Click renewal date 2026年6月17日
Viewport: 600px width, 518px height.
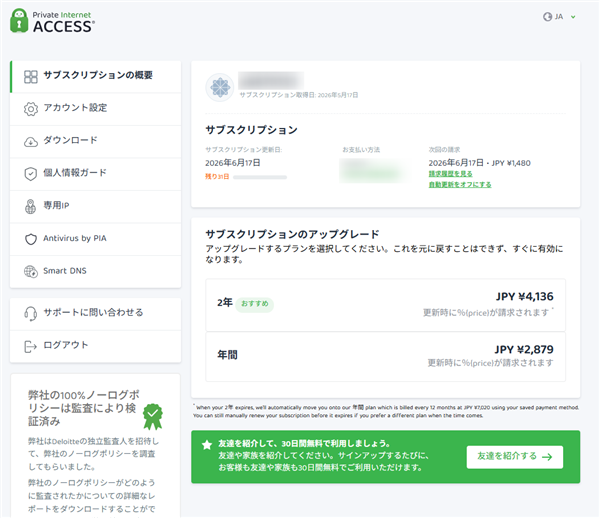point(233,163)
